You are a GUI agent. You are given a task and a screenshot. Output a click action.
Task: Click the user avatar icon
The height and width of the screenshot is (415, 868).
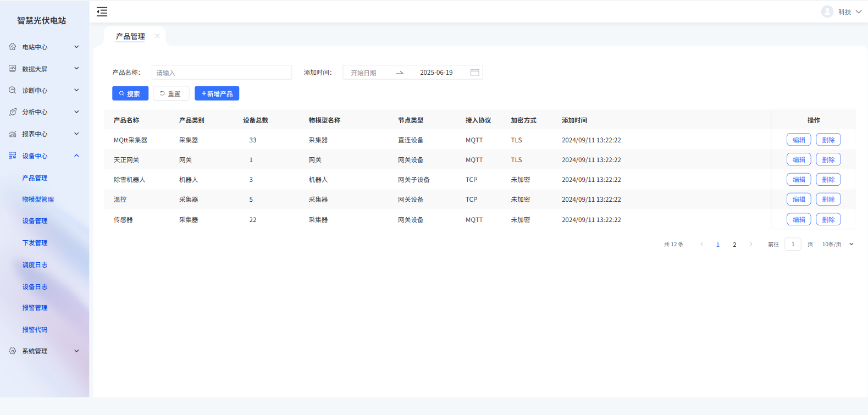(x=827, y=12)
